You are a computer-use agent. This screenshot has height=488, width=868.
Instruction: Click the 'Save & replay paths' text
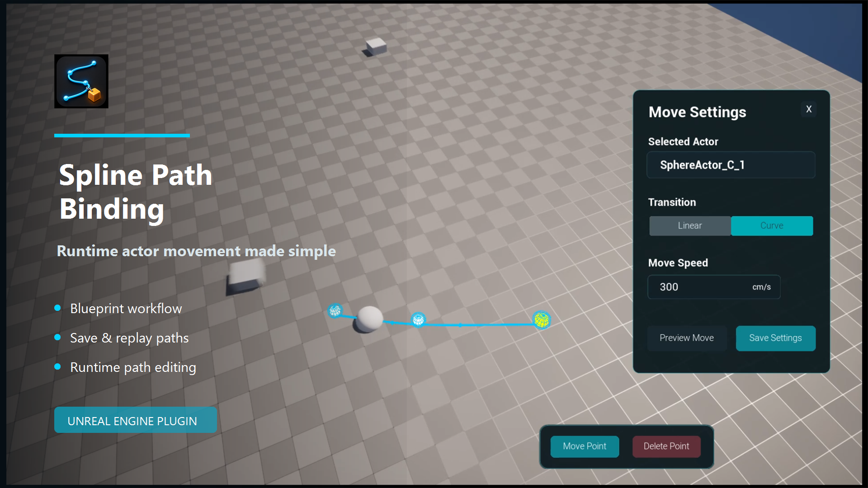point(129,338)
